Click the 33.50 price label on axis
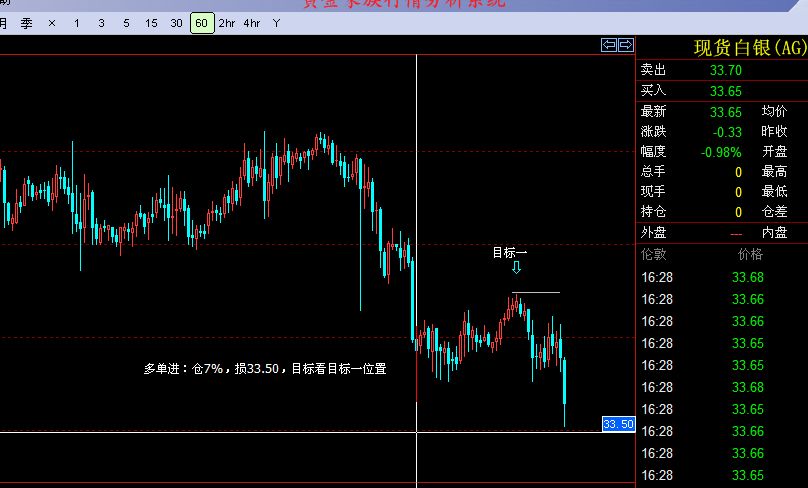This screenshot has height=488, width=808. 618,424
